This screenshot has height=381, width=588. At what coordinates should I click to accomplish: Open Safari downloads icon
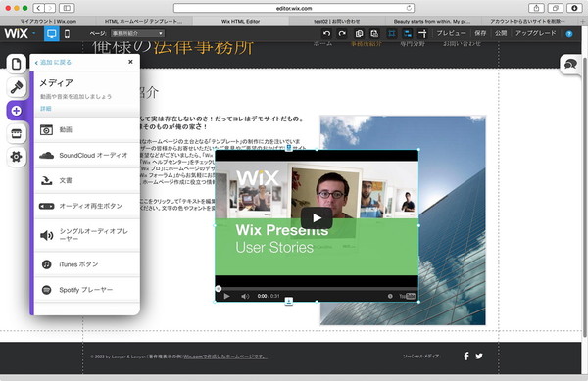point(574,8)
